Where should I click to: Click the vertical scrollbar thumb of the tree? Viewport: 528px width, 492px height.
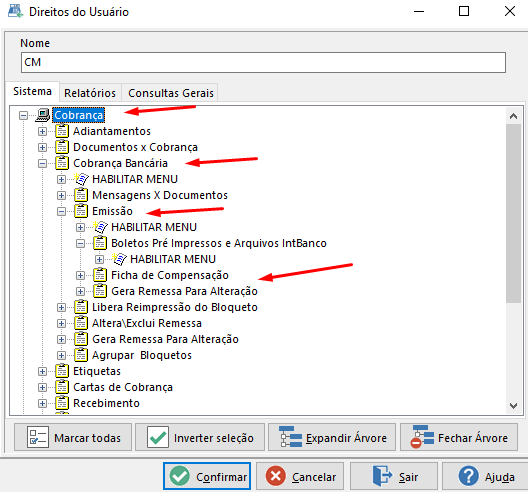click(513, 214)
